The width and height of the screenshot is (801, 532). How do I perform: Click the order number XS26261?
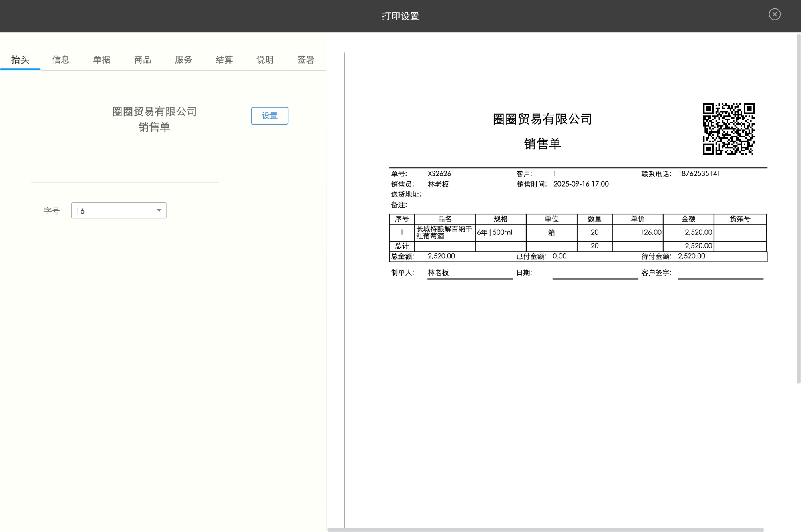point(441,174)
